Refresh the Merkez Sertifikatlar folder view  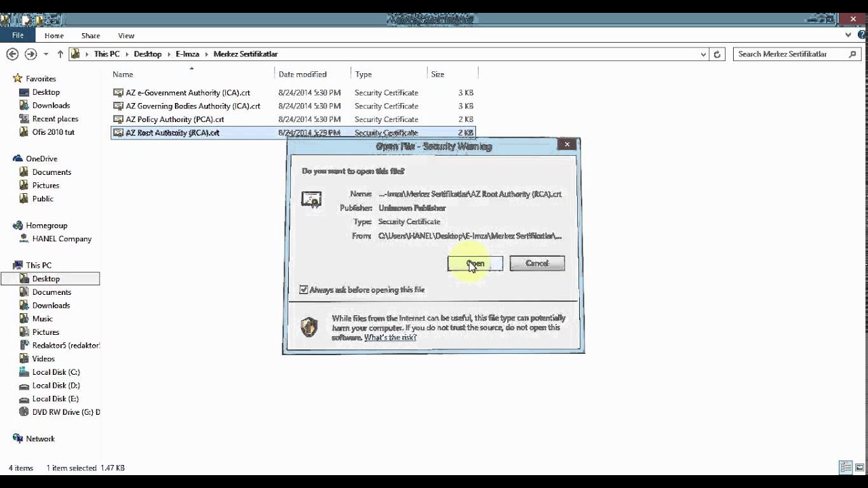(x=717, y=54)
